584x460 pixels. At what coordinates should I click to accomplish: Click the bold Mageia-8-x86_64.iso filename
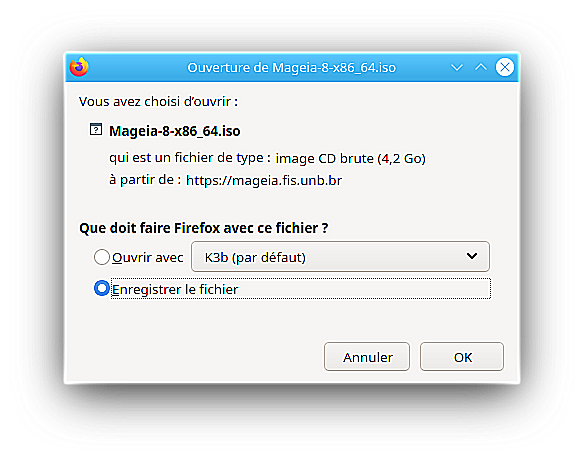(x=175, y=131)
